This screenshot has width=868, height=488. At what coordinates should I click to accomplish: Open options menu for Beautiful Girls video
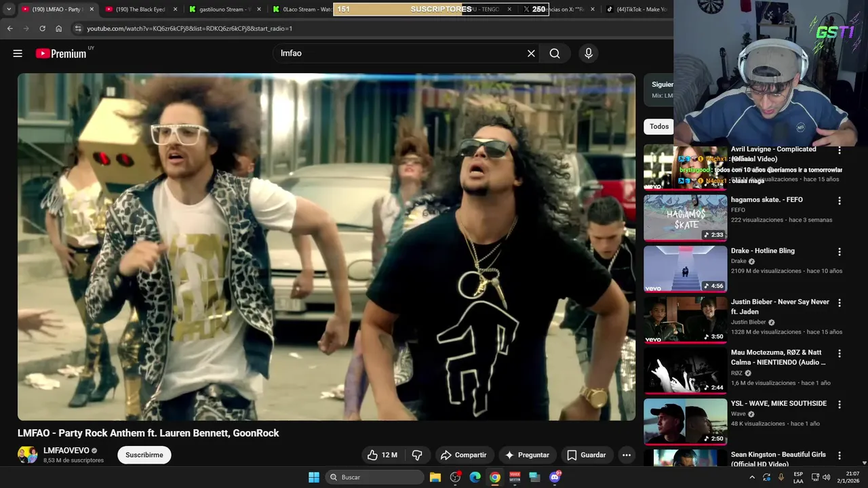[x=840, y=455]
